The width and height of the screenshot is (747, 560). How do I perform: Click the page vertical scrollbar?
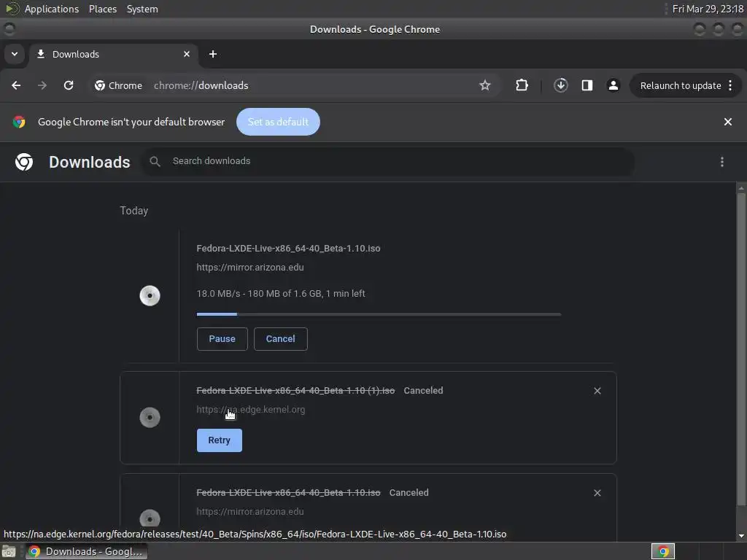click(x=741, y=349)
